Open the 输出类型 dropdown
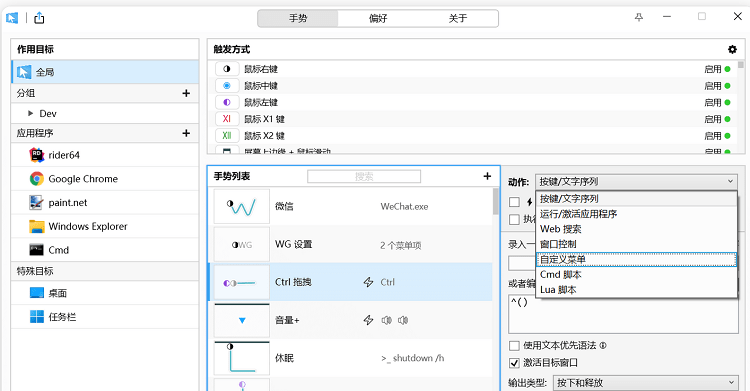750x391 pixels. click(x=645, y=382)
